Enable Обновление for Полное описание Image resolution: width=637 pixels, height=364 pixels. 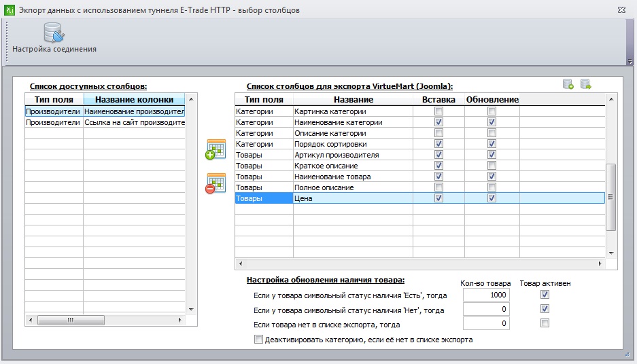point(492,187)
